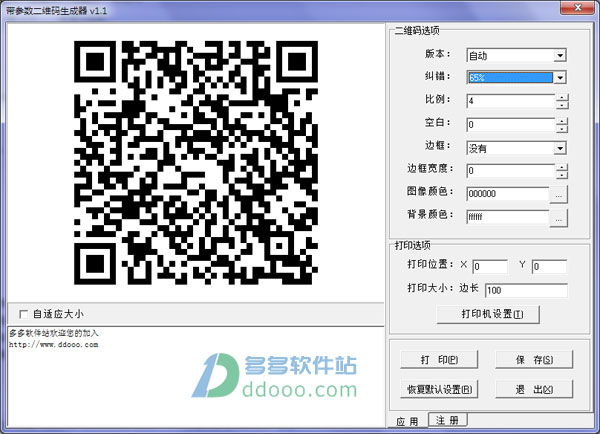Screen dimensions: 600x434
Task: Switch to the 应用 tab
Action: (x=408, y=421)
